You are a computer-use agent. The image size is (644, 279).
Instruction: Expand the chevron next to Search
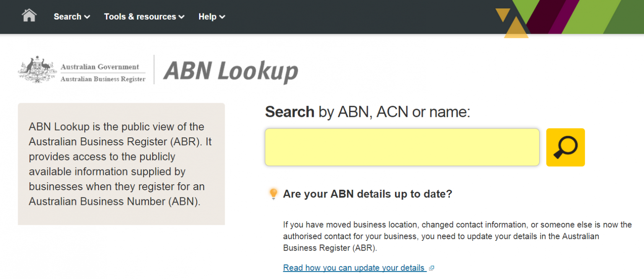[87, 17]
